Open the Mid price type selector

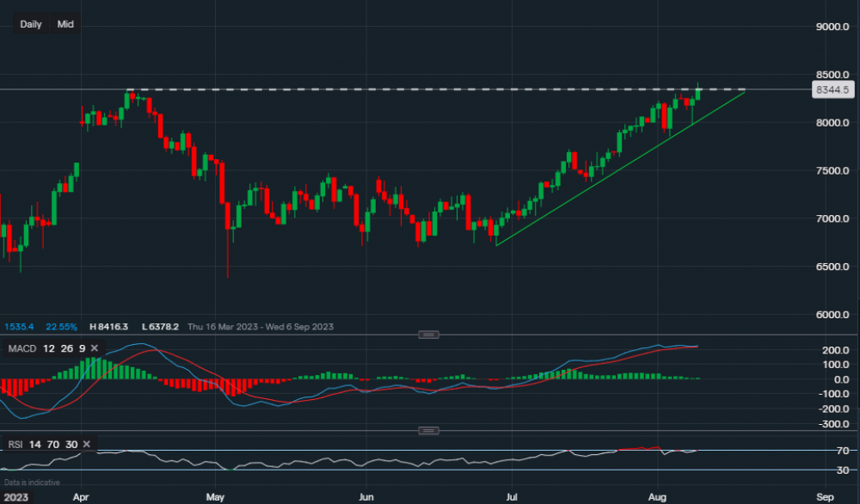point(65,24)
